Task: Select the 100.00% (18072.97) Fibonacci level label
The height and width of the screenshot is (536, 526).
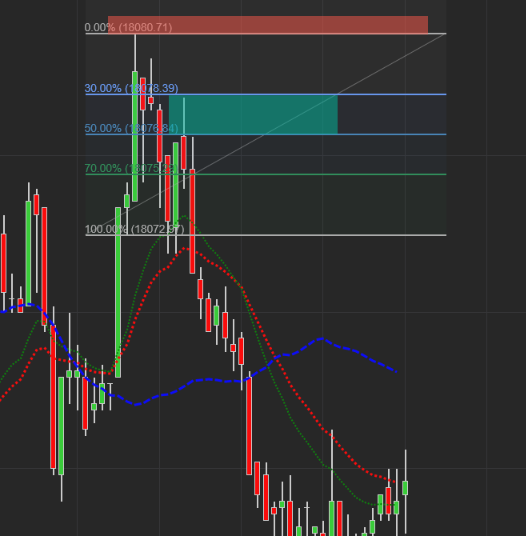Action: click(x=134, y=229)
